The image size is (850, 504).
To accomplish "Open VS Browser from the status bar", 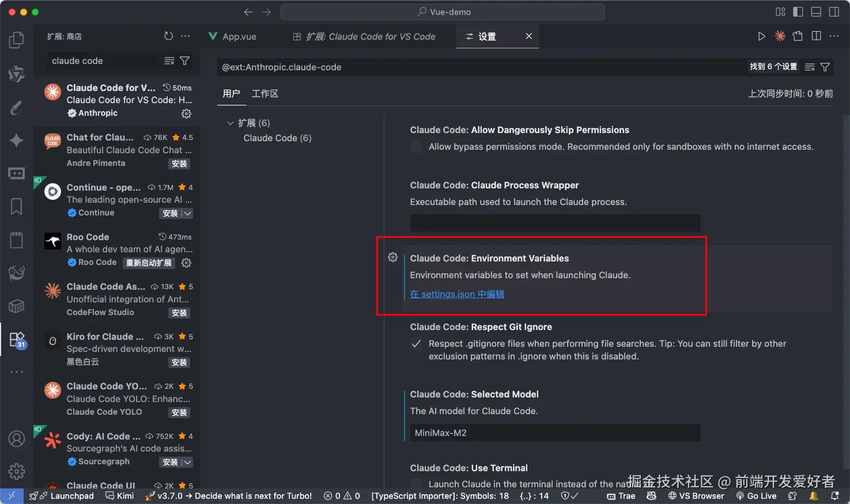I will (696, 496).
